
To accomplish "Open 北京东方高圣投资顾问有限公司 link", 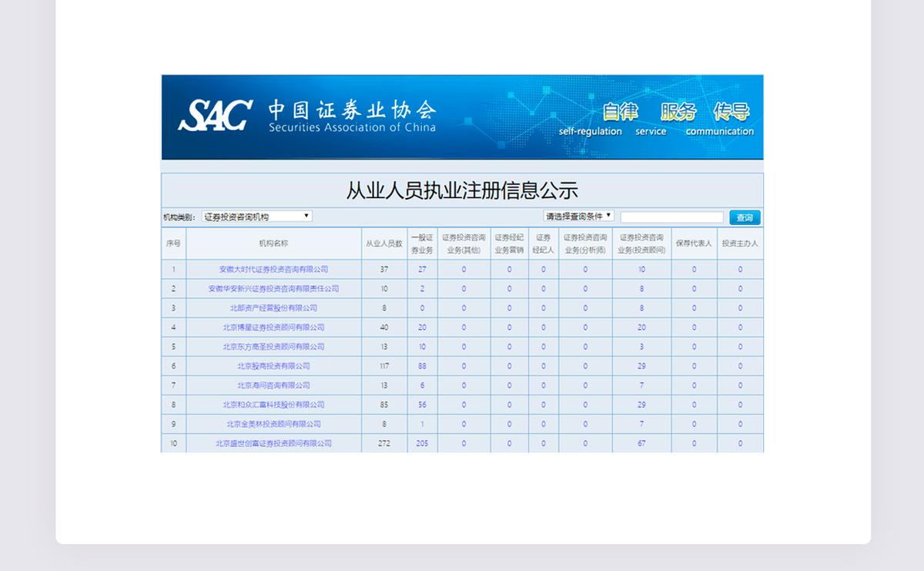I will 273,347.
